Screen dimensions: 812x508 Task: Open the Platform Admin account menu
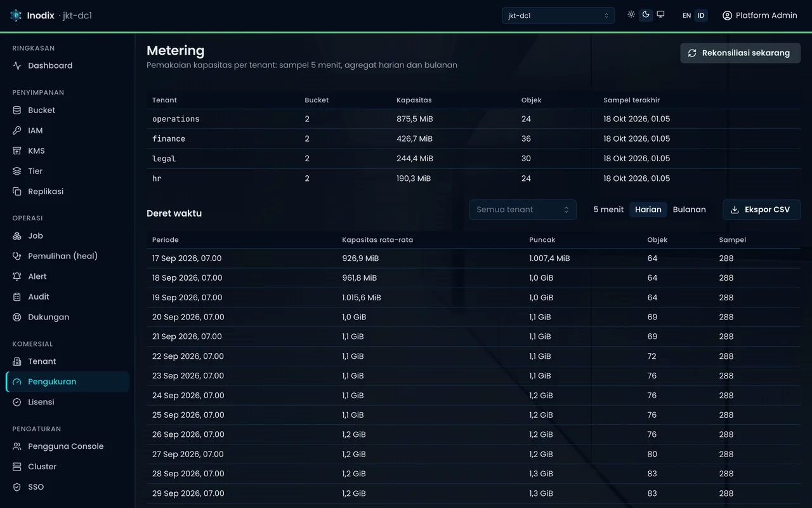click(x=760, y=15)
